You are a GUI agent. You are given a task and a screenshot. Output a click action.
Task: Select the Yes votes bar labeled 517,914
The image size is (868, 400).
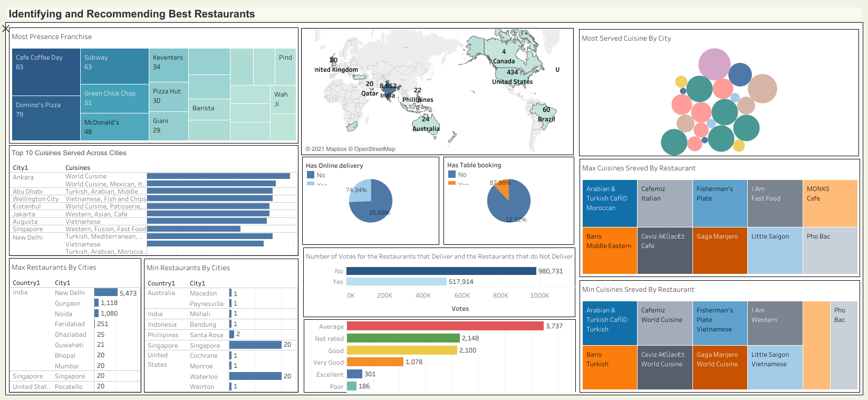pos(397,281)
